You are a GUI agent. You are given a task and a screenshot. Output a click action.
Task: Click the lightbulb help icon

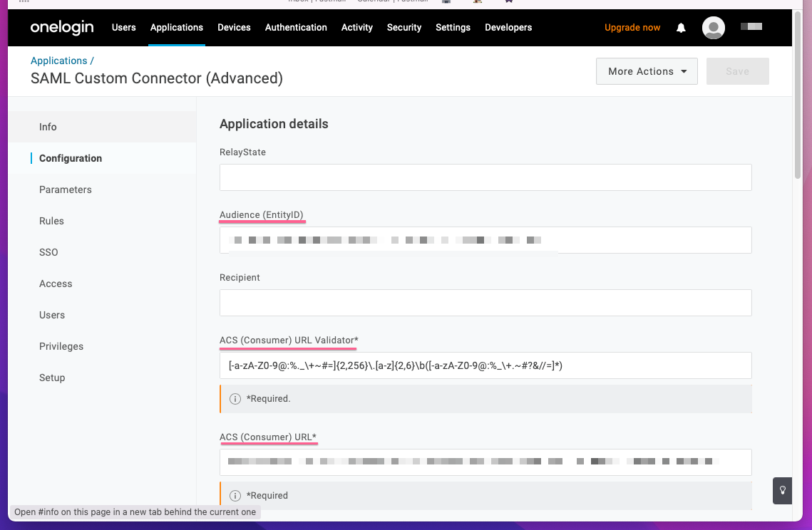(x=781, y=491)
